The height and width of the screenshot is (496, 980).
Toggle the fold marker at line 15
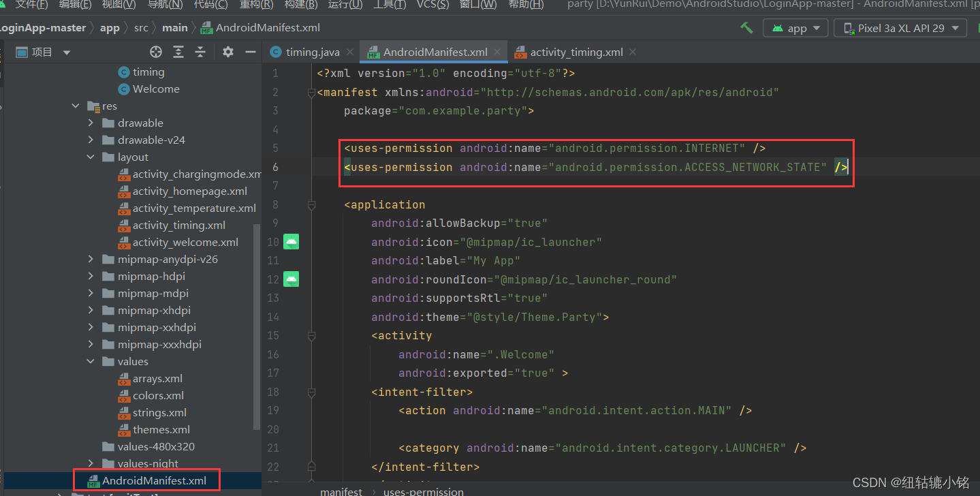311,335
